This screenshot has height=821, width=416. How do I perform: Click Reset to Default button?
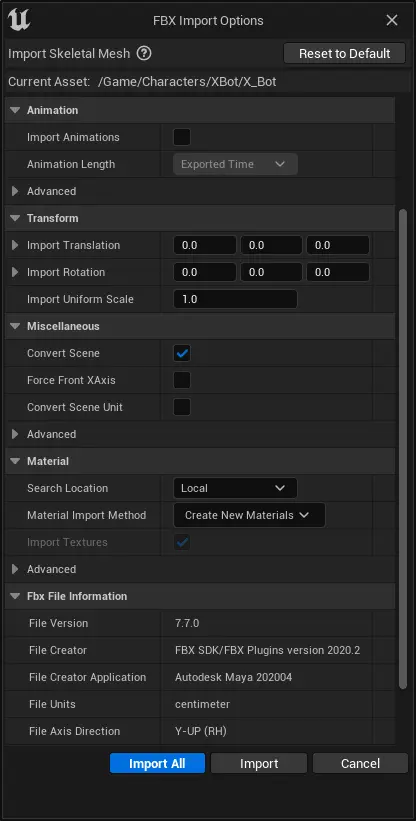point(344,53)
